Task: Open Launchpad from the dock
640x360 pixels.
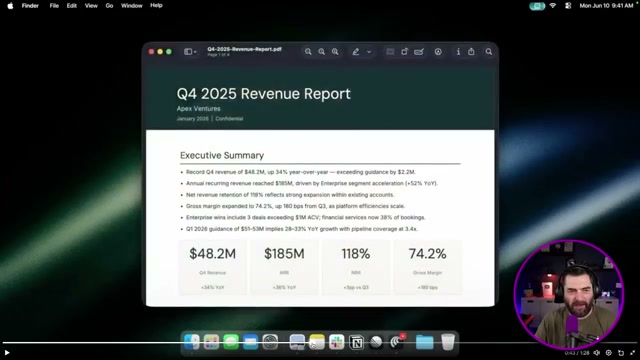Action: click(211, 342)
